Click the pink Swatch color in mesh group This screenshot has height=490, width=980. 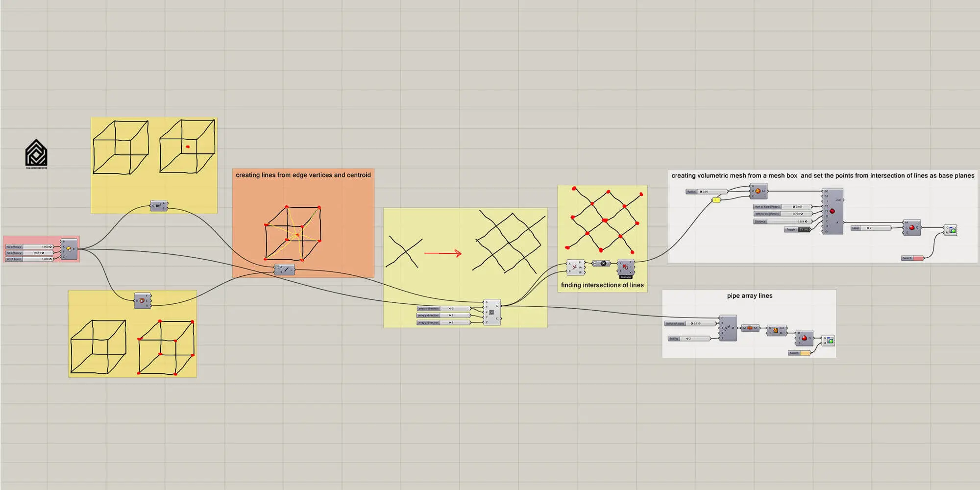coord(917,258)
